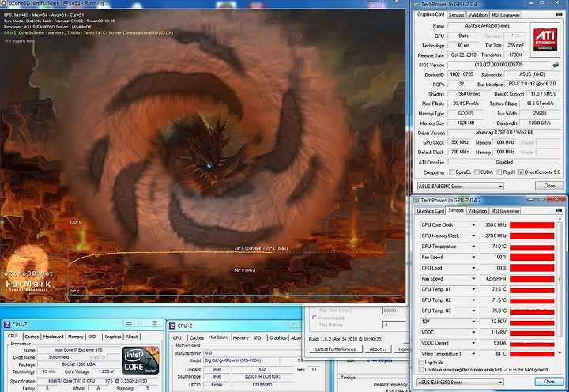Click the screenshot camera icon in GPU-Z card info window

point(559,14)
